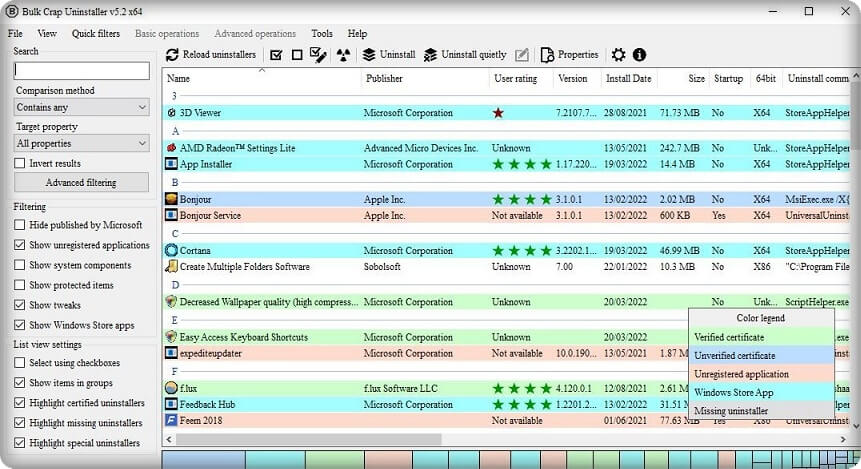Click the Reload uninstallers refresh icon
The height and width of the screenshot is (469, 861).
[x=172, y=54]
